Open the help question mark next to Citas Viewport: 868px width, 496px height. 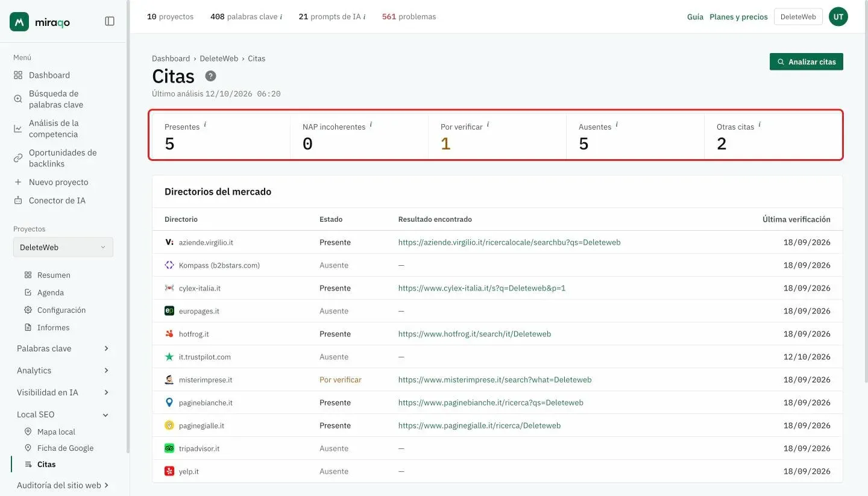[210, 76]
